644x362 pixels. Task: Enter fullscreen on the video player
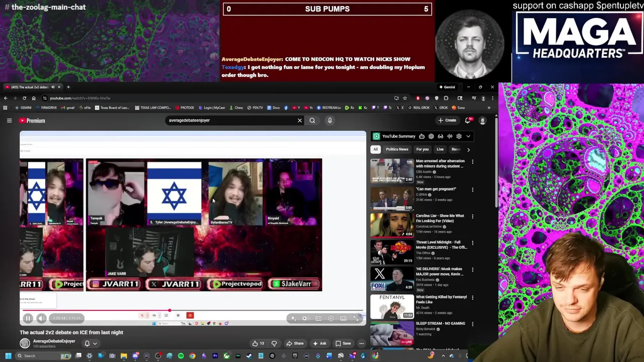356,318
